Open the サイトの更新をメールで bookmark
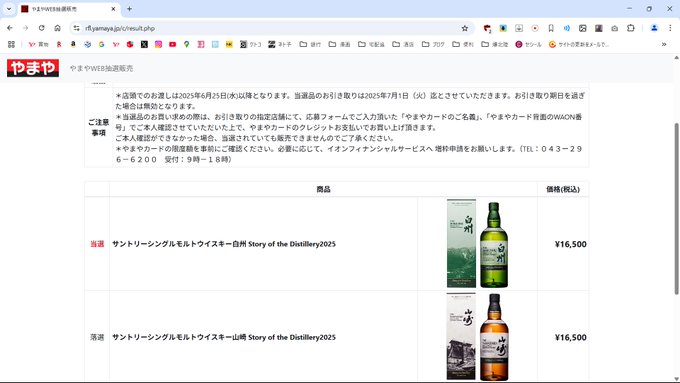Viewport: 680px width, 383px height. click(579, 44)
